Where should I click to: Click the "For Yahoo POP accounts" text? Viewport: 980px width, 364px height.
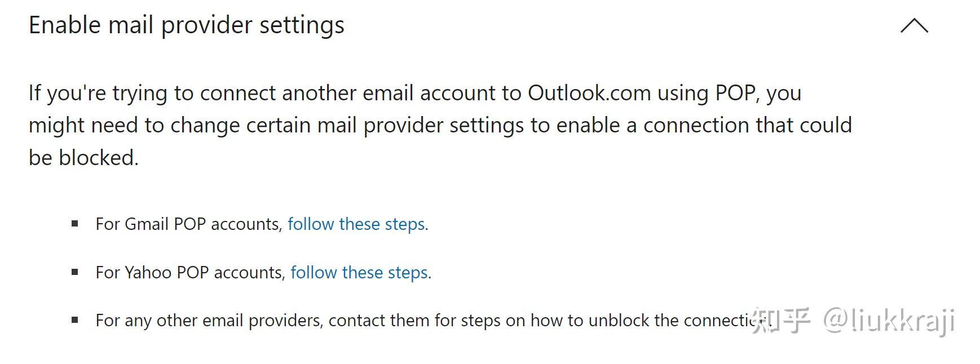(x=190, y=273)
